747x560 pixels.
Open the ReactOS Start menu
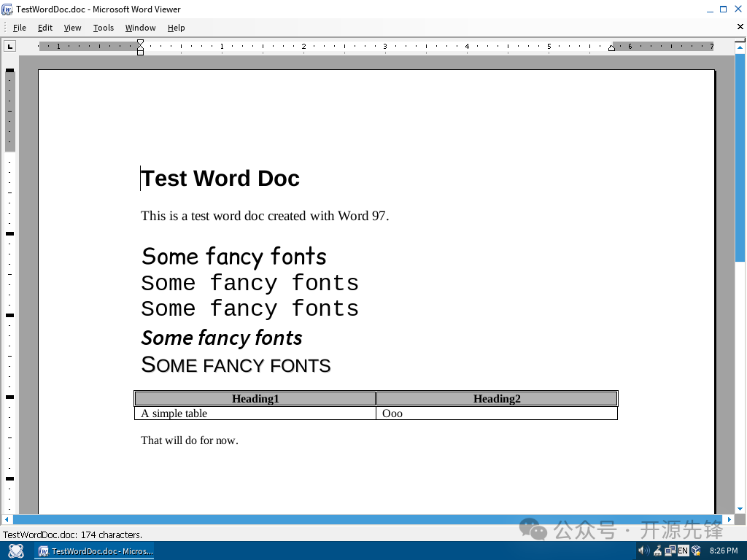[15, 551]
